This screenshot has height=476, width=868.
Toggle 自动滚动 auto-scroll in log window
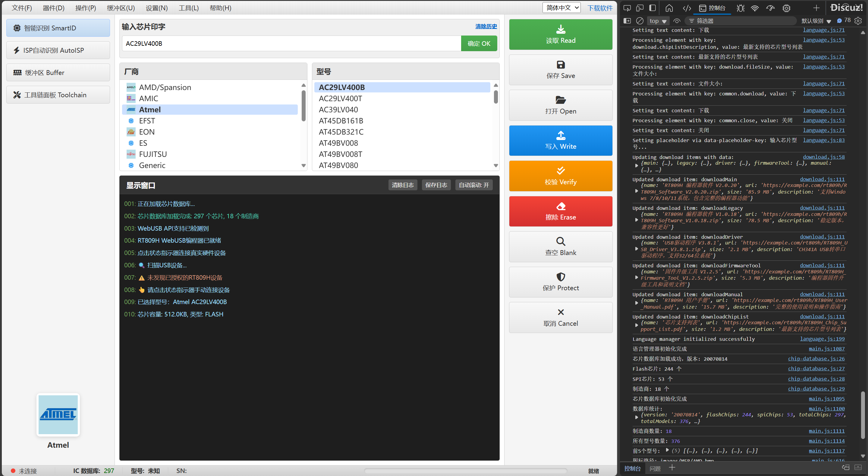click(x=473, y=185)
